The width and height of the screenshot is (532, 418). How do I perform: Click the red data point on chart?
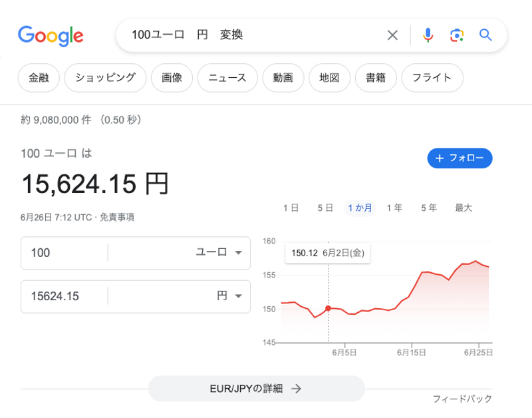pos(329,308)
